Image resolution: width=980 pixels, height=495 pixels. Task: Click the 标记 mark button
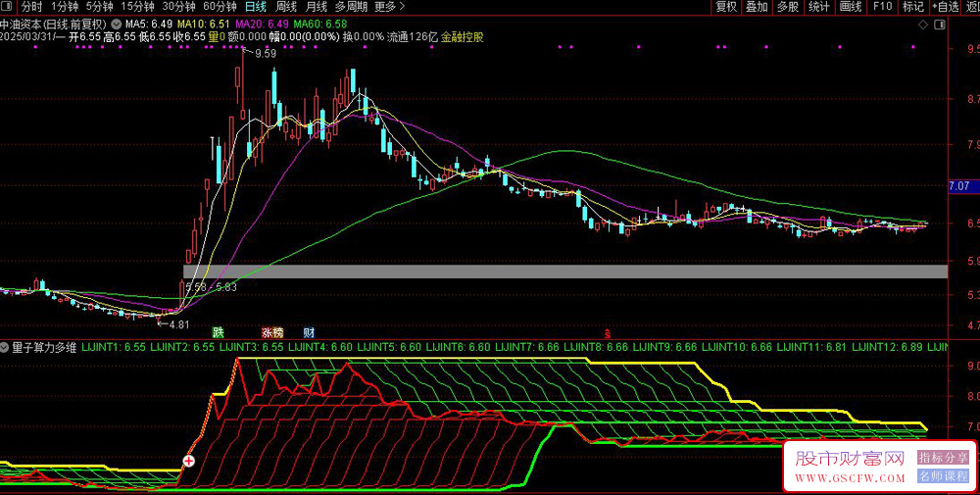913,7
